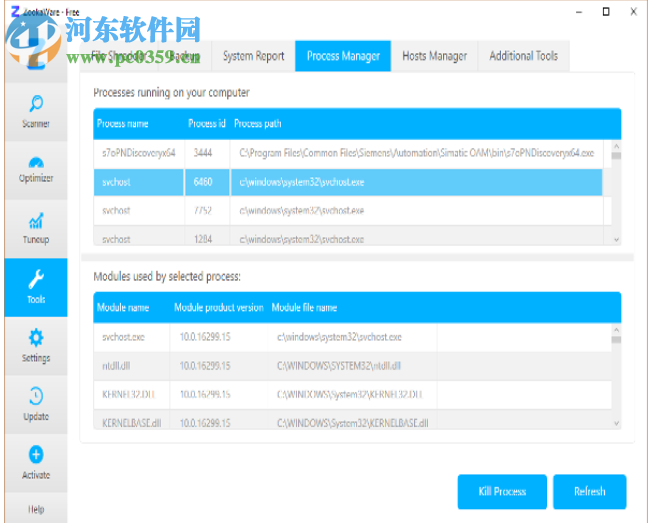Switch to the System Report tab
Viewport: 650px width, 523px height.
click(x=254, y=56)
